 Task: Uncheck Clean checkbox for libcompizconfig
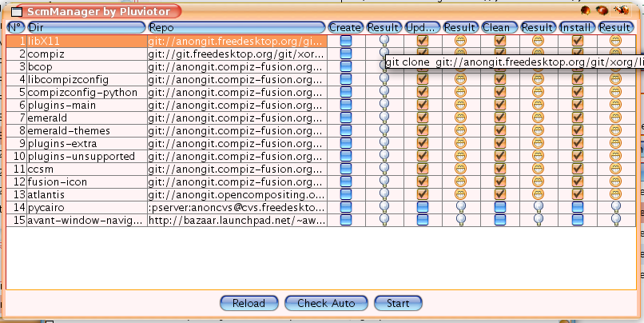tap(500, 79)
